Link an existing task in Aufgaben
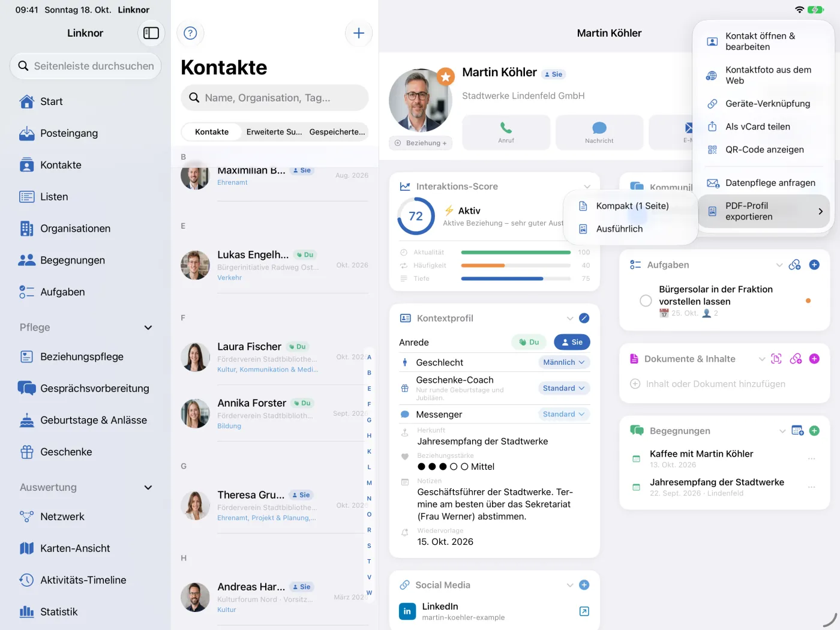 point(795,265)
